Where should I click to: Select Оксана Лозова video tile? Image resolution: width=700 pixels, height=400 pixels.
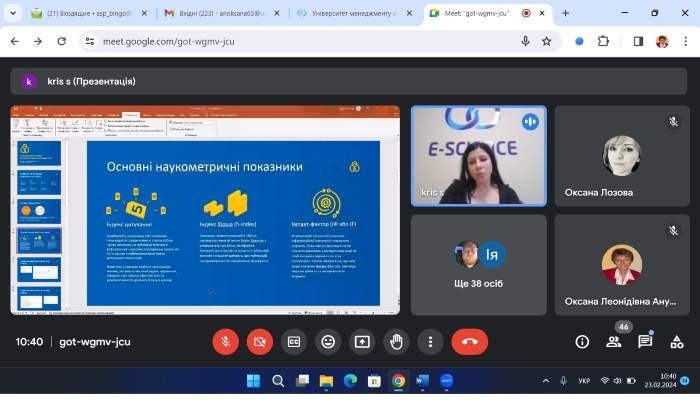(x=621, y=156)
